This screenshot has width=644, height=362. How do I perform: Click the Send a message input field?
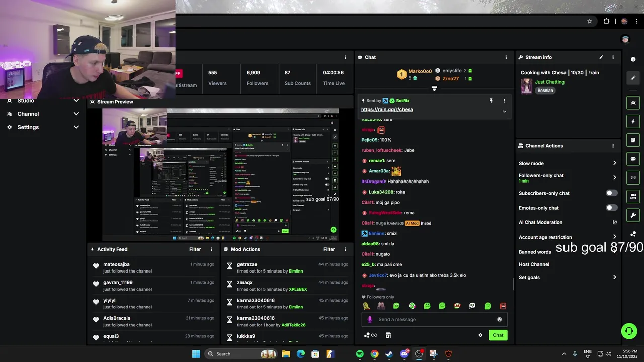tap(434, 319)
